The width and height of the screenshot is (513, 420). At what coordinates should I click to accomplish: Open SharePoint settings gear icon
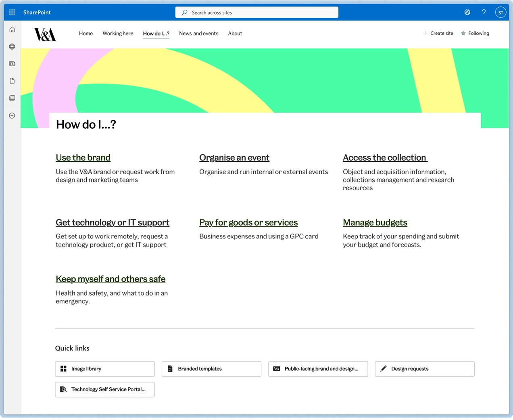point(467,12)
